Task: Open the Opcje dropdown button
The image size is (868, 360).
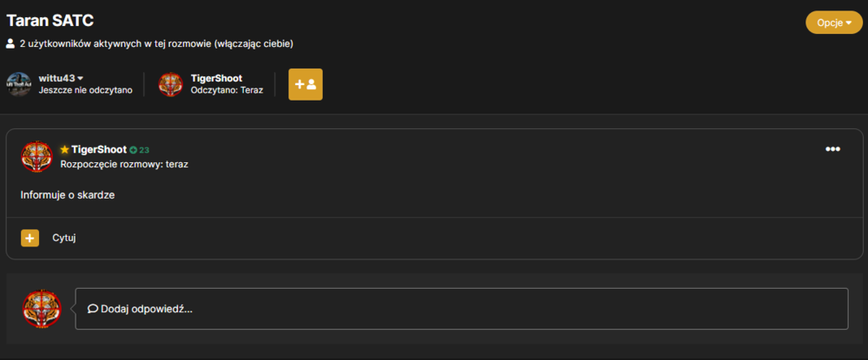Action: (x=833, y=23)
